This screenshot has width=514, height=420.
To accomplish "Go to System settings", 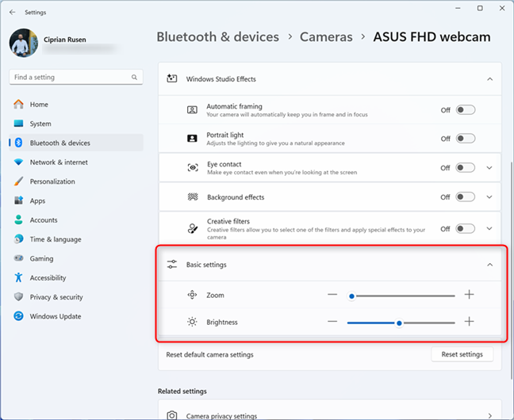I will coord(76,124).
